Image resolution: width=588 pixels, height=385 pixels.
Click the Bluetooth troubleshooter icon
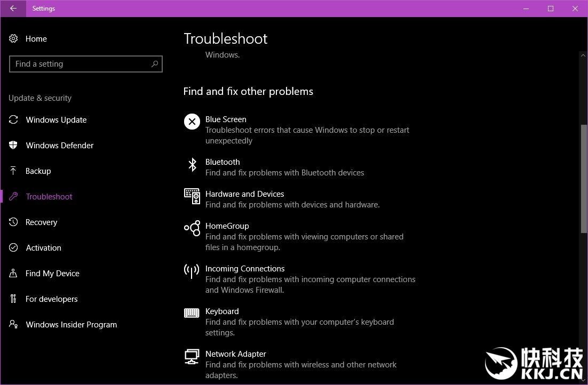[x=192, y=164]
